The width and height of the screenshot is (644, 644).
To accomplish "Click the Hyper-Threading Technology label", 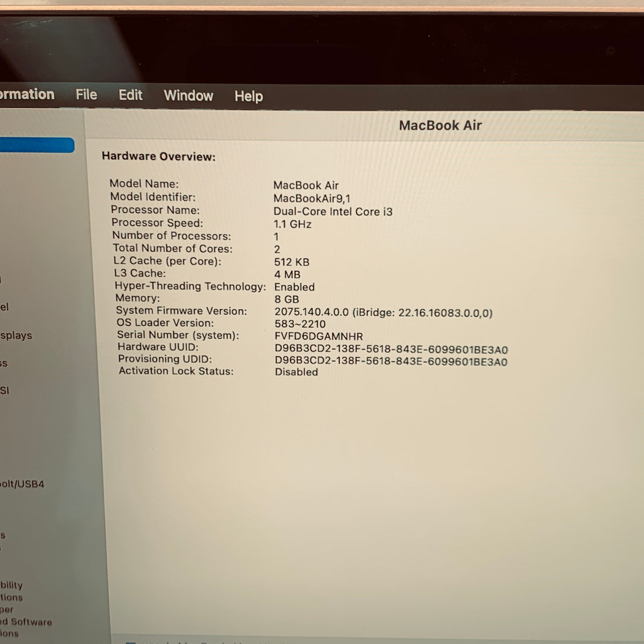I will [190, 286].
